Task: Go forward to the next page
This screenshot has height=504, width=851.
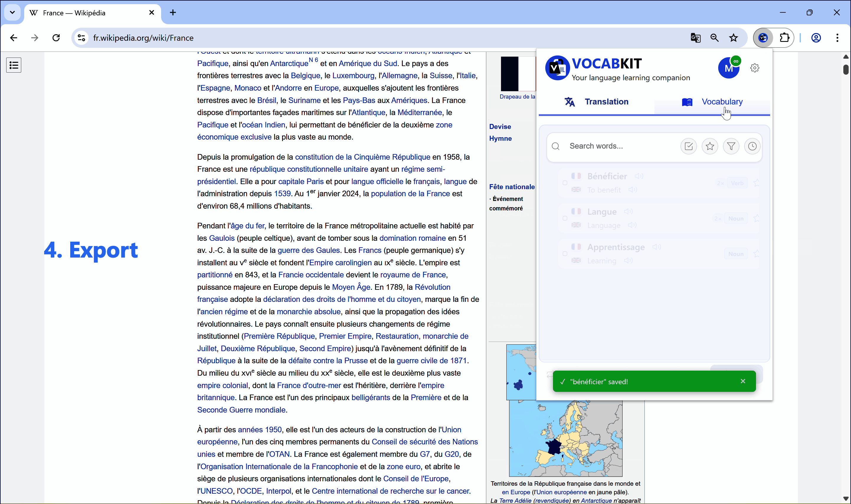Action: tap(35, 38)
